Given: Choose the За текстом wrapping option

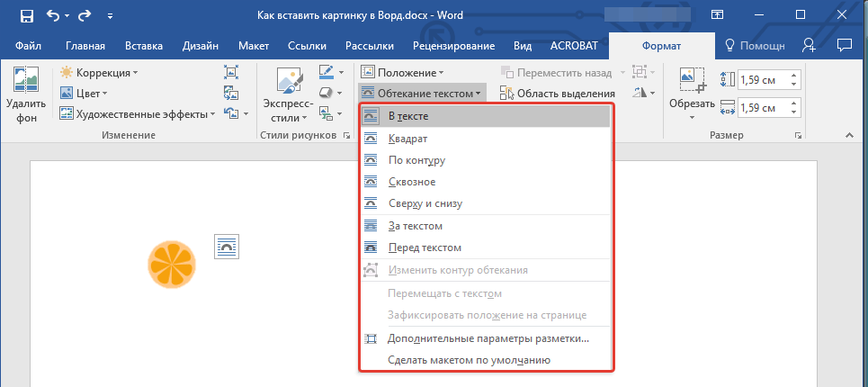Looking at the screenshot, I should [x=415, y=226].
